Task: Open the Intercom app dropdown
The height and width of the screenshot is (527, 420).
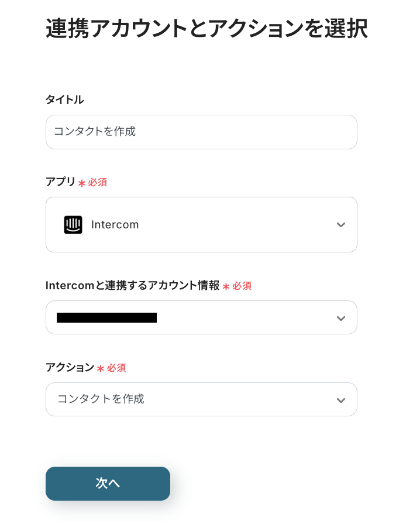Action: pos(201,225)
